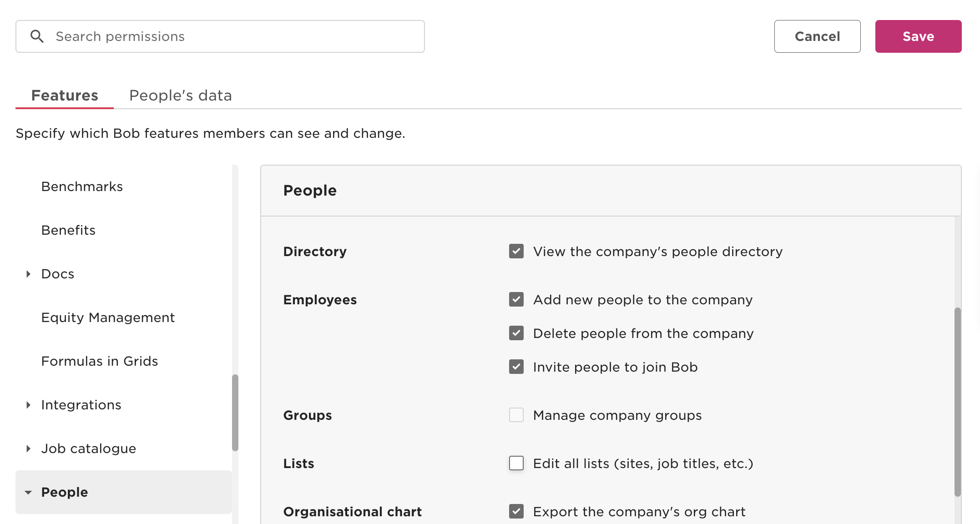Uncheck Export the company's org chart
Viewport: 980px width, 524px height.
[x=516, y=511]
